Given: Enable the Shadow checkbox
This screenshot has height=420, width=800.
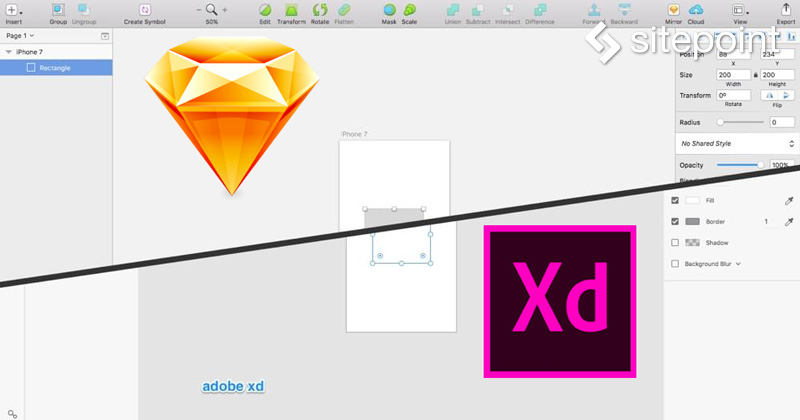Looking at the screenshot, I should click(675, 242).
